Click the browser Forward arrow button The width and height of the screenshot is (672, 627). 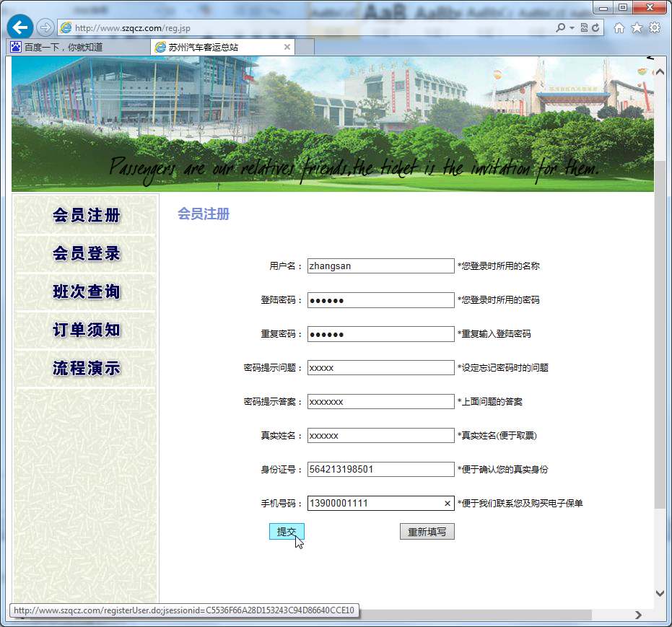45,28
